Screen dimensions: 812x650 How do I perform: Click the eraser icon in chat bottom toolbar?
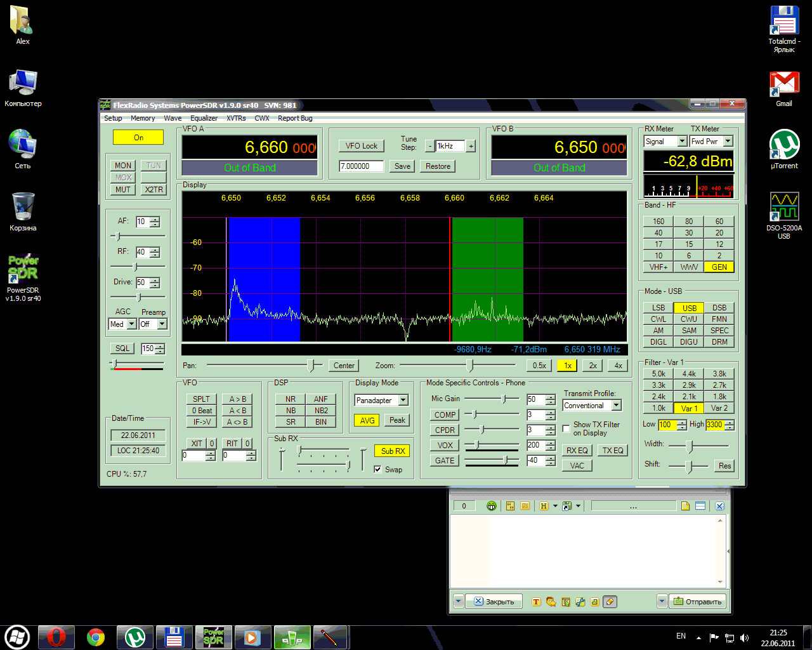610,602
